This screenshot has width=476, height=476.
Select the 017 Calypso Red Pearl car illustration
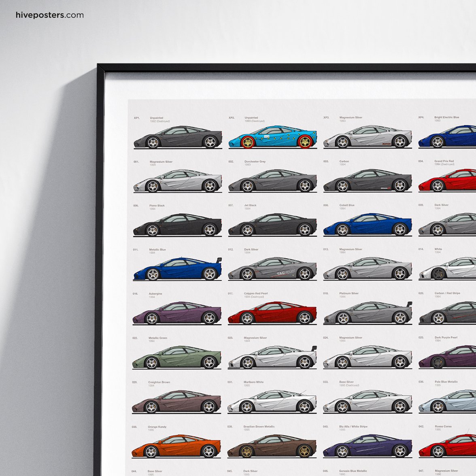pyautogui.click(x=272, y=313)
